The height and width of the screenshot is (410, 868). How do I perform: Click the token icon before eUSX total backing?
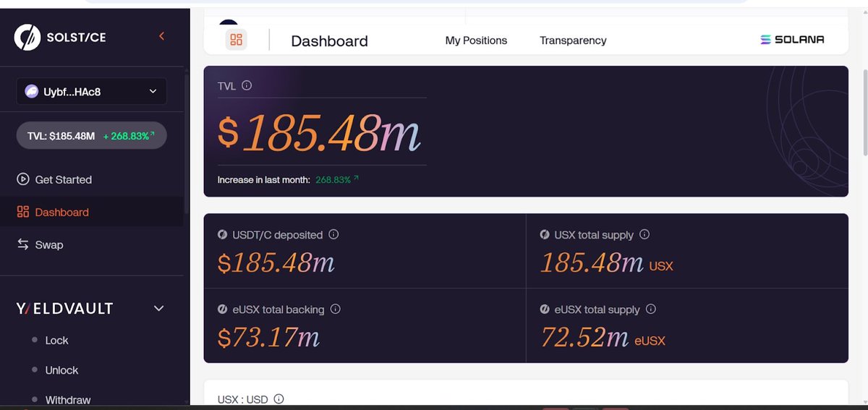pyautogui.click(x=223, y=309)
